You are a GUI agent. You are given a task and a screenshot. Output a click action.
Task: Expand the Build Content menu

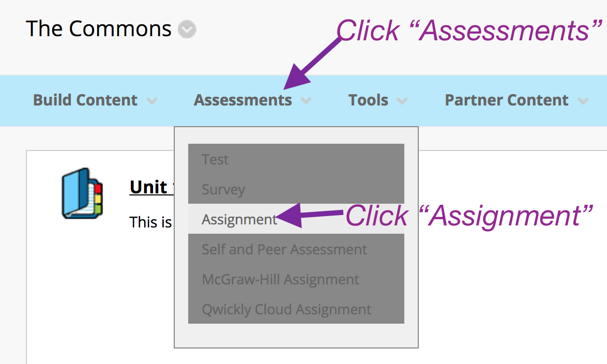pos(85,100)
